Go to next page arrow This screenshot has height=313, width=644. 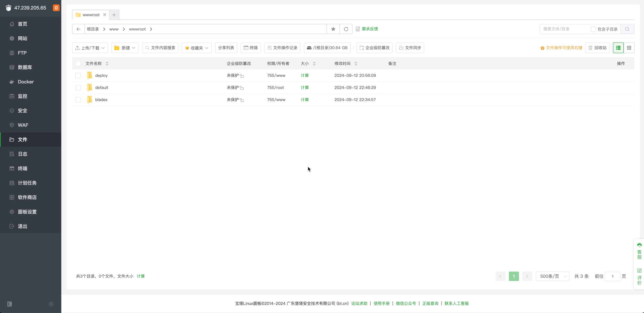pos(527,276)
